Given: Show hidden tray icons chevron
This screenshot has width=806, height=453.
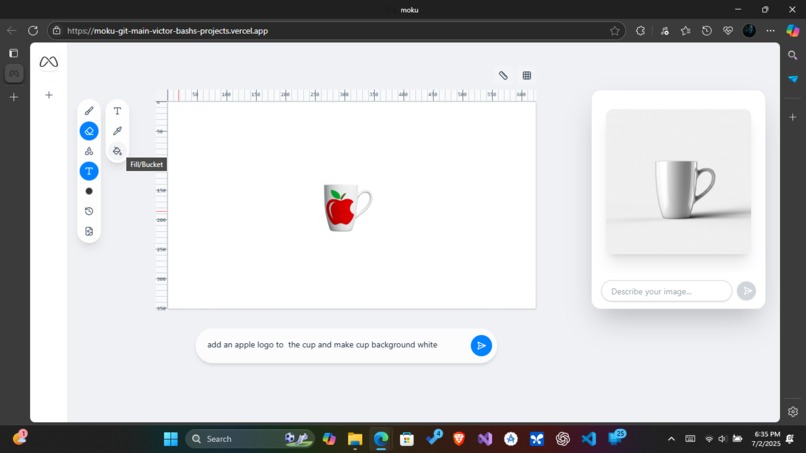Looking at the screenshot, I should click(671, 439).
